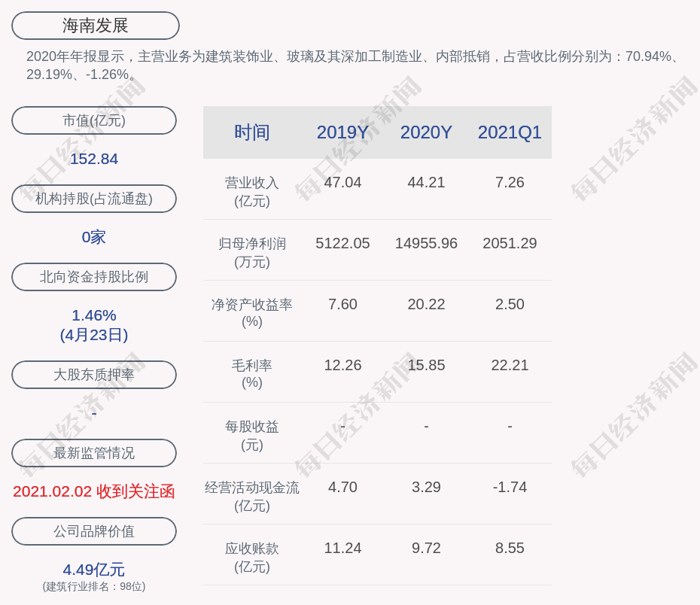The width and height of the screenshot is (700, 605).
Task: Click the 净资产收益率(%) row label
Action: (x=252, y=313)
